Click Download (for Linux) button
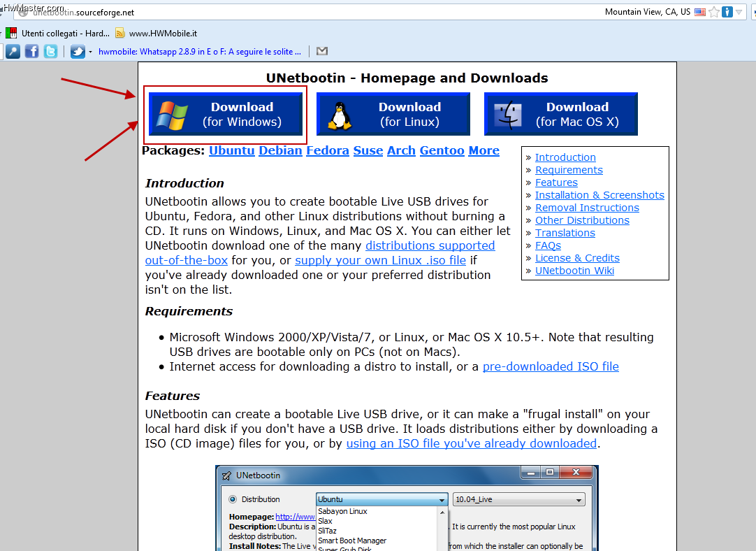Image resolution: width=756 pixels, height=551 pixels. [393, 114]
